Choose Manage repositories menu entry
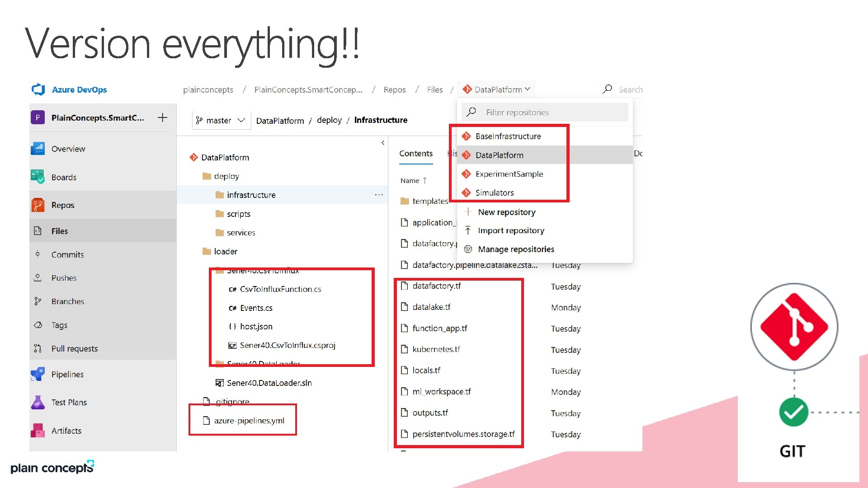The height and width of the screenshot is (488, 868). [515, 249]
